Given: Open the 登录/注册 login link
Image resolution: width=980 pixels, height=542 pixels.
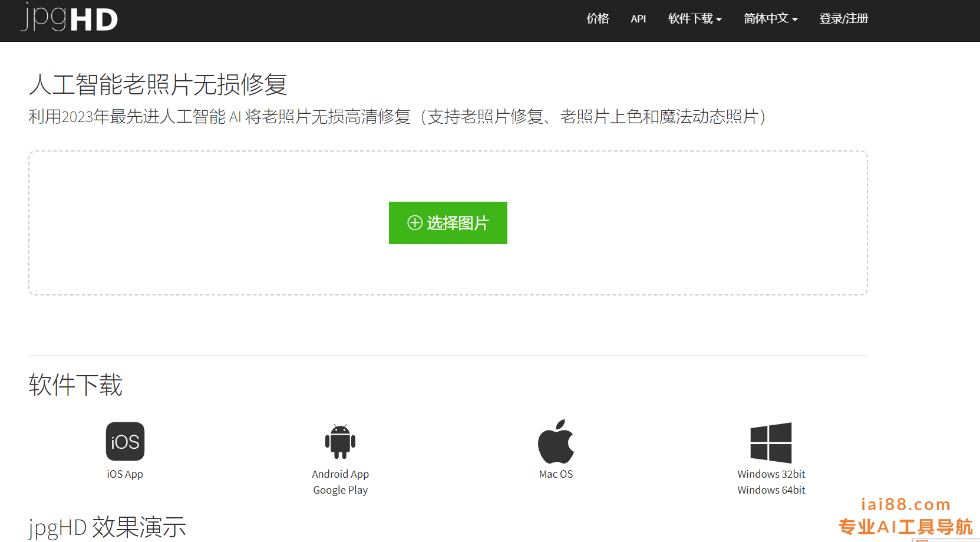Looking at the screenshot, I should pos(843,19).
